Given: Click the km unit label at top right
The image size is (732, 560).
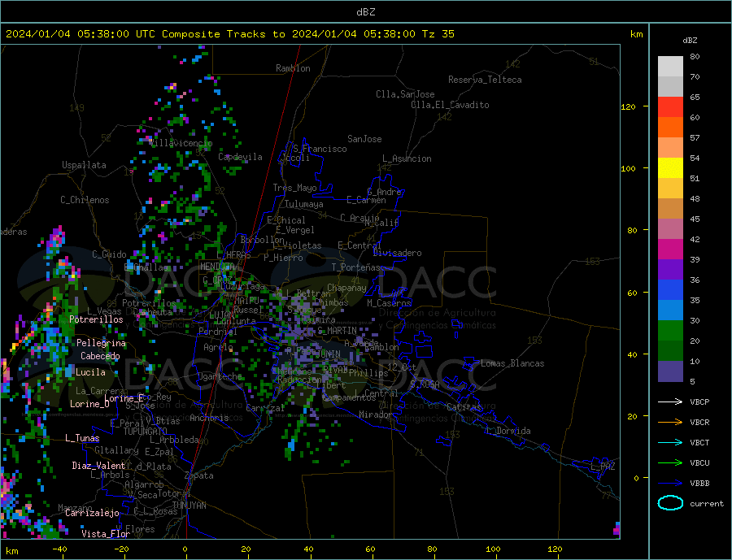Looking at the screenshot, I should click(x=636, y=34).
